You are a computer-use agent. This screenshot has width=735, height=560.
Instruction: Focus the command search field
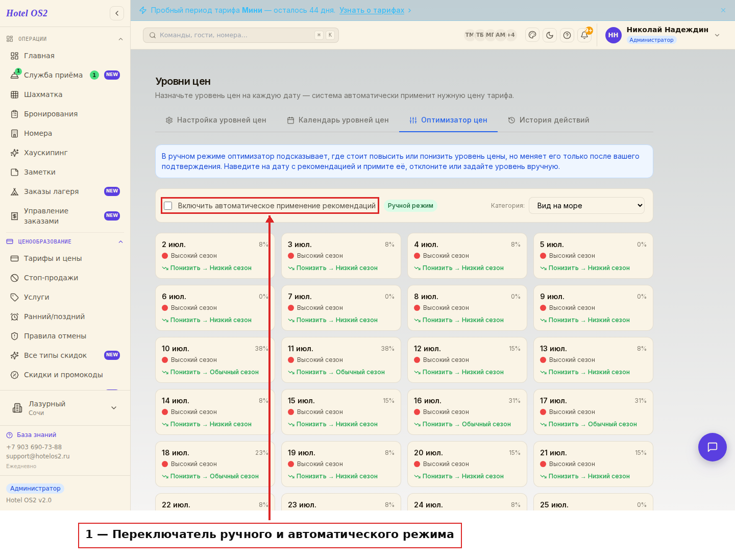point(241,35)
